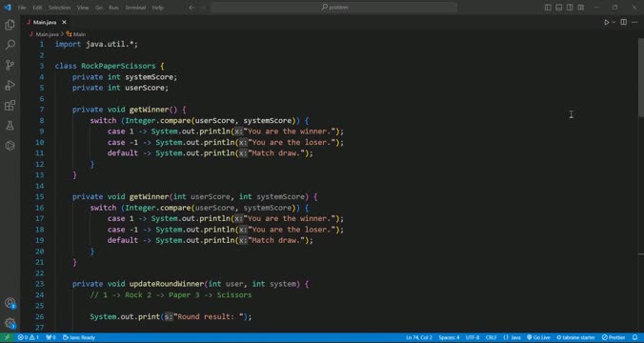644x343 pixels.
Task: Toggle the secondary sidebar layout icon
Action: coord(570,8)
